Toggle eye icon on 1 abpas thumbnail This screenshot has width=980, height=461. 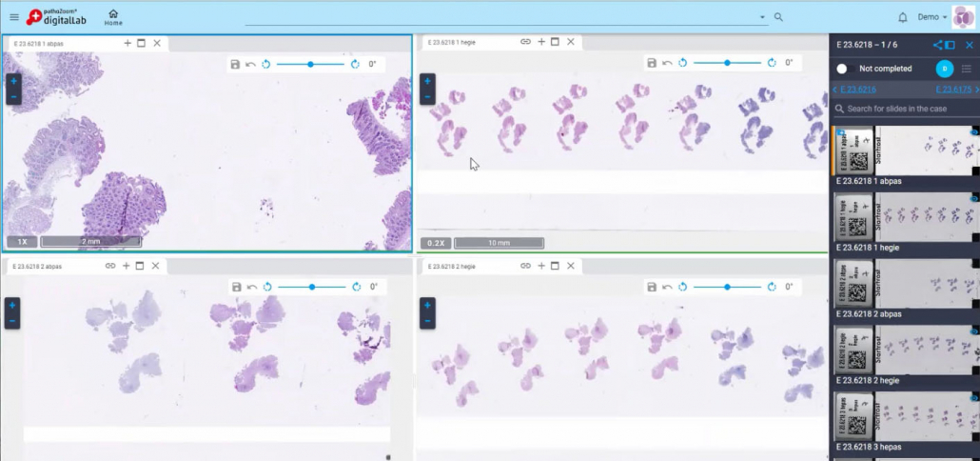(x=973, y=131)
